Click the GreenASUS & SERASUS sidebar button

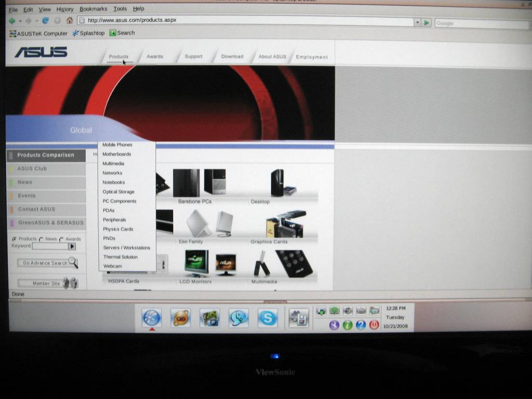click(x=46, y=223)
